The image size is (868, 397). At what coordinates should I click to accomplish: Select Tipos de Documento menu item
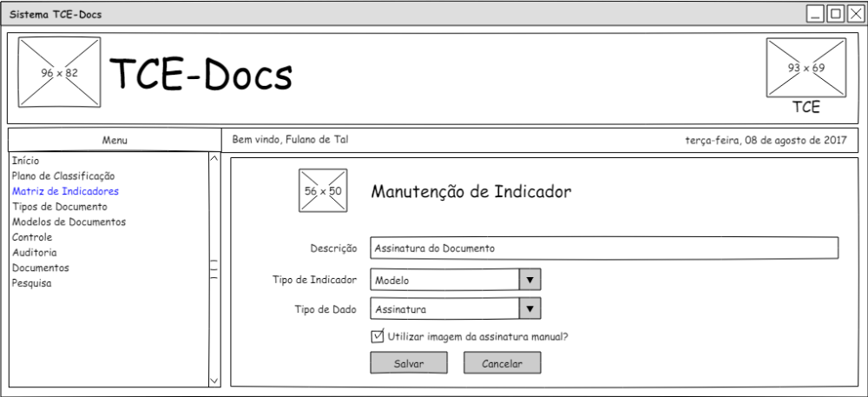click(59, 207)
